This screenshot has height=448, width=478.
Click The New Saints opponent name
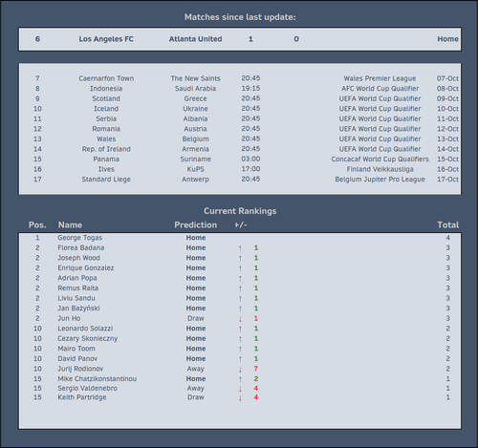tap(195, 78)
